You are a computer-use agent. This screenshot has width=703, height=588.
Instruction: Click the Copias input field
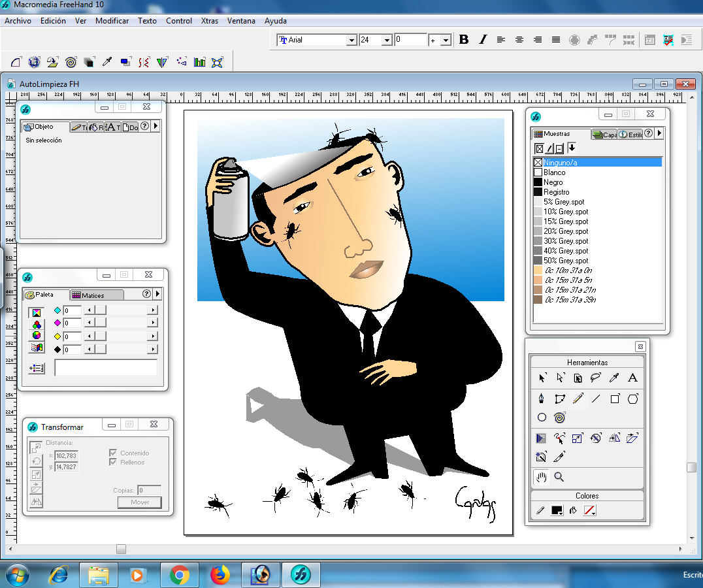[150, 490]
